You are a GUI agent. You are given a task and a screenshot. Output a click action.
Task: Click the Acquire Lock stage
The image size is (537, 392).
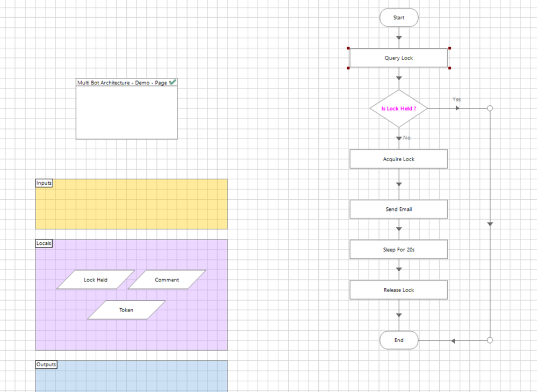(399, 159)
